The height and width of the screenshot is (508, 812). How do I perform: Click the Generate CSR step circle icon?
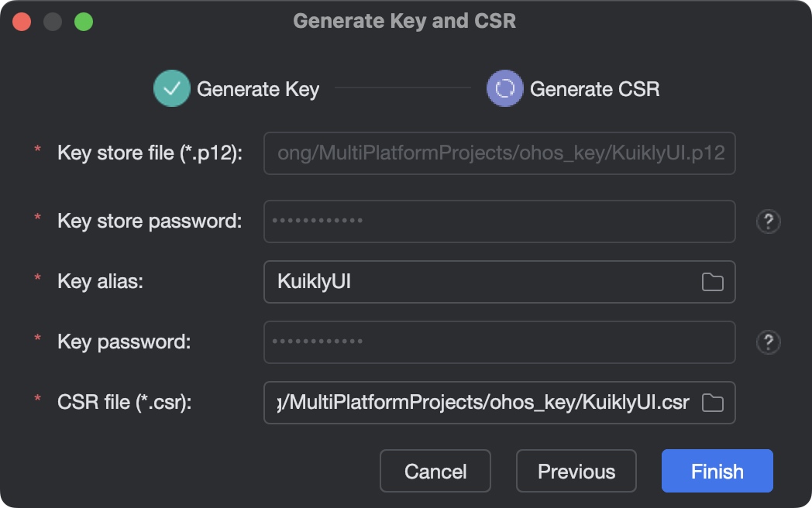[x=505, y=89]
